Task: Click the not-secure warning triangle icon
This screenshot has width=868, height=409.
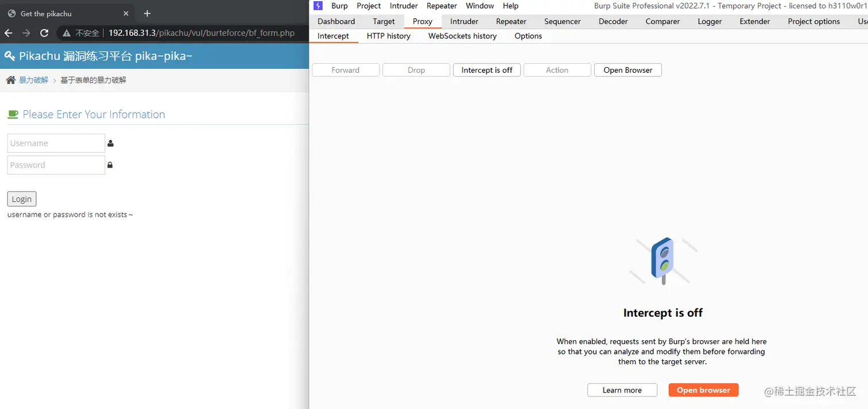Action: [x=67, y=33]
